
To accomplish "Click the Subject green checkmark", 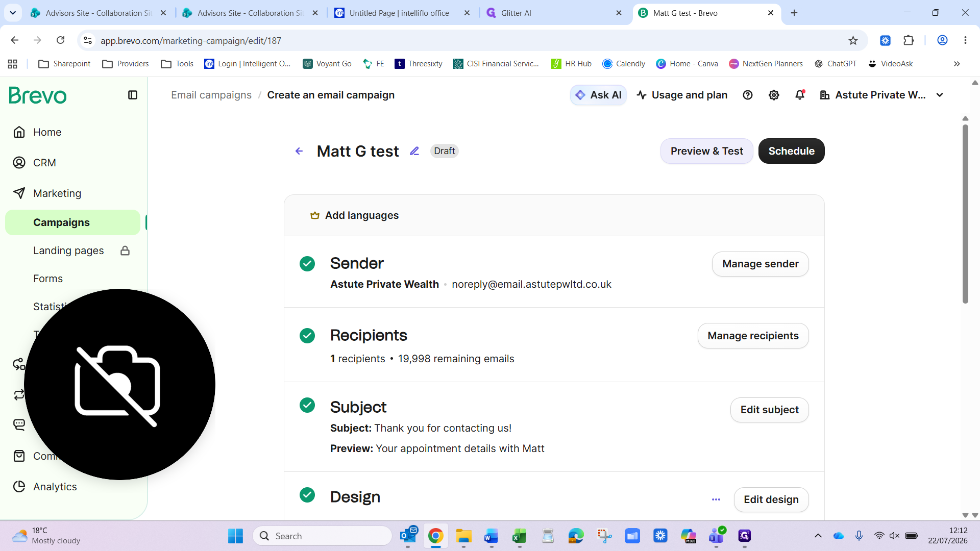I will (x=307, y=405).
